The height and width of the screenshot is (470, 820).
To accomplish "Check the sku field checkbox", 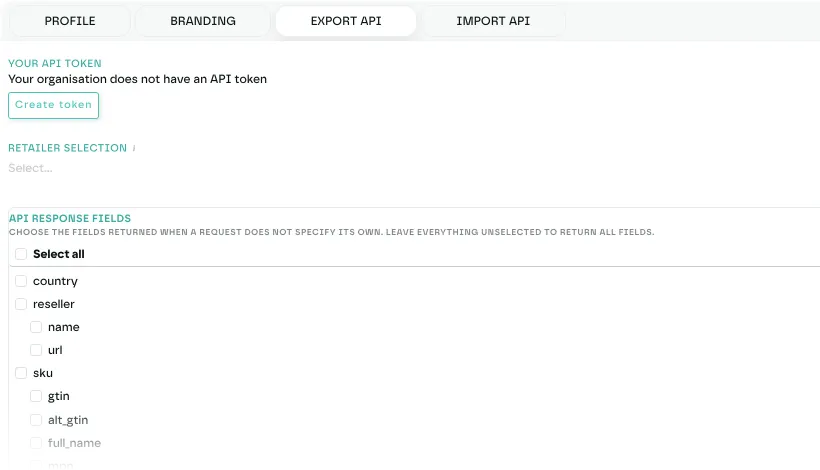I will point(21,373).
